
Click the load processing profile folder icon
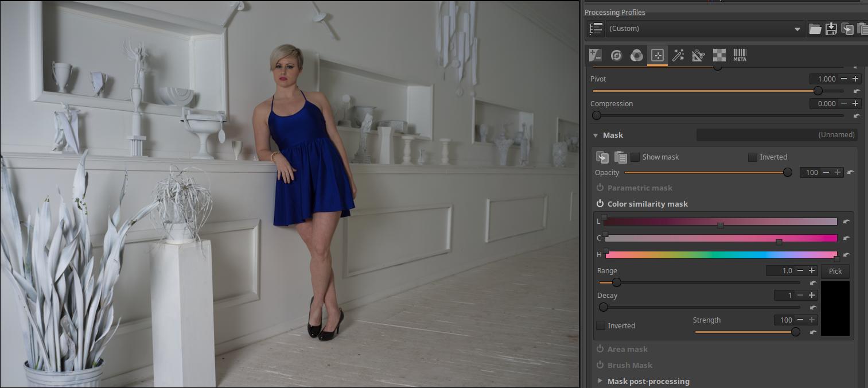click(x=815, y=29)
